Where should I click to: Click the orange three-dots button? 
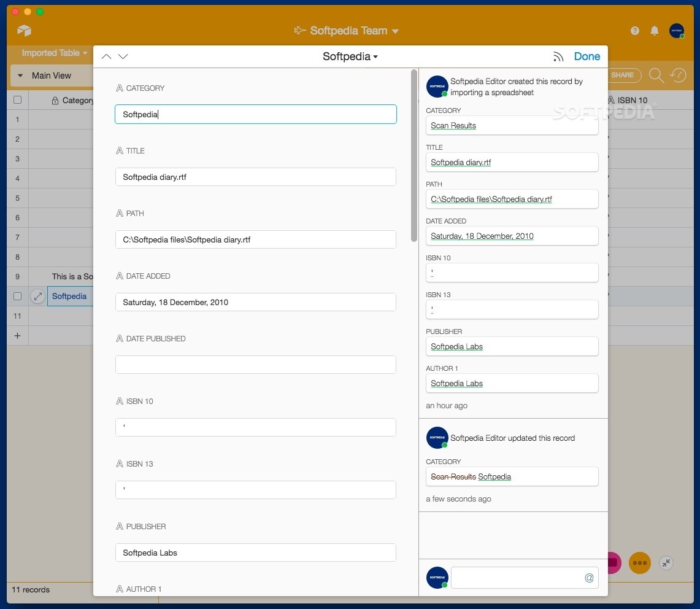(640, 563)
